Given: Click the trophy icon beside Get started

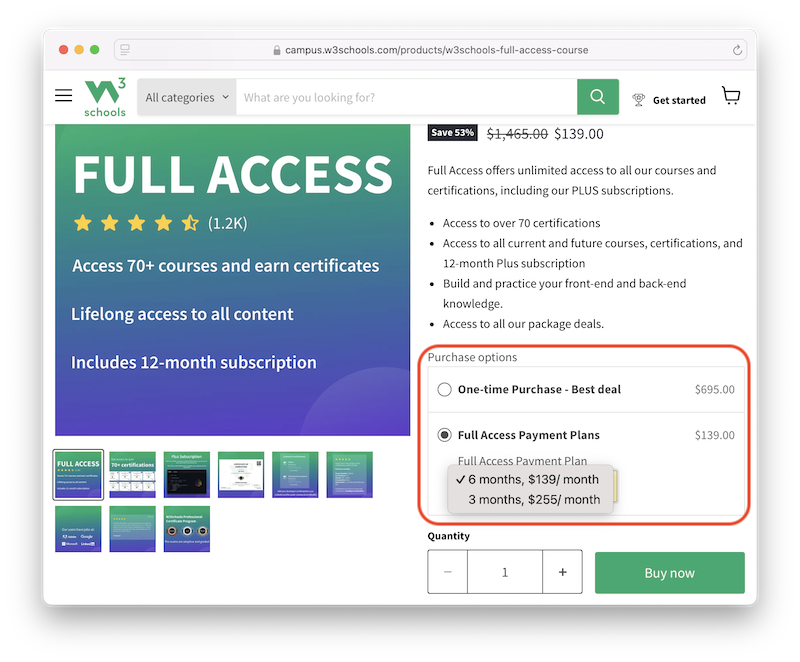Looking at the screenshot, I should click(638, 99).
